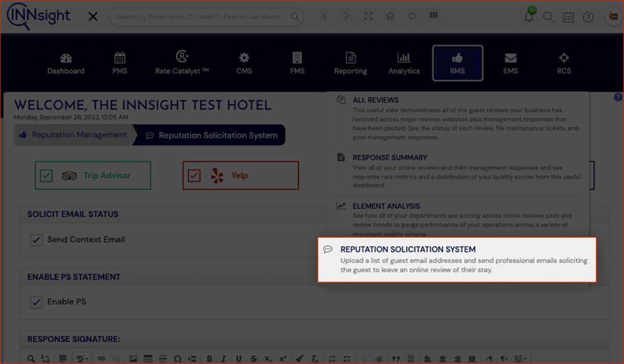Center align text in editor

coord(442,358)
